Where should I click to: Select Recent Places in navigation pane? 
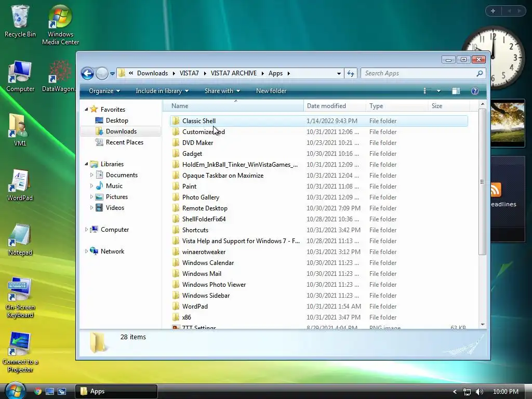pos(124,142)
